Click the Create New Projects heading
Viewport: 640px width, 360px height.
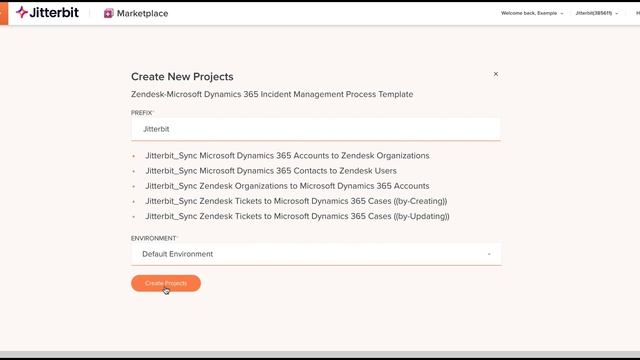(182, 77)
